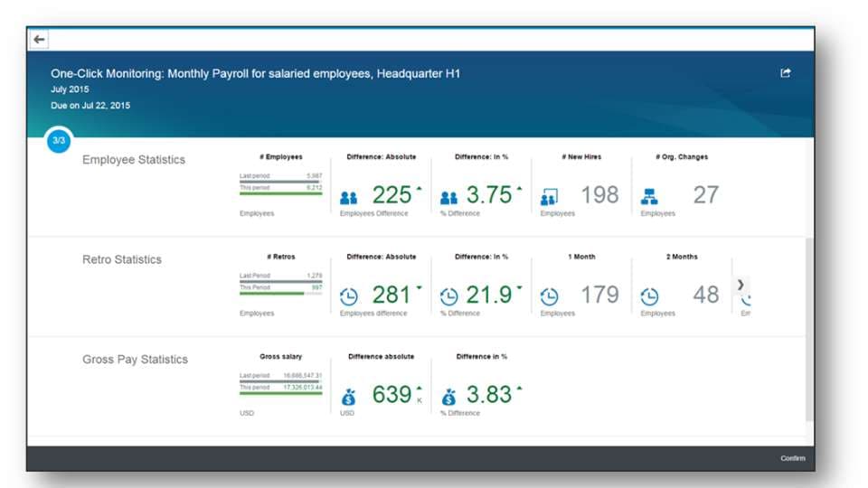Click the 'July 2015' period label
Viewport: 868px width, 488px height.
click(x=70, y=89)
